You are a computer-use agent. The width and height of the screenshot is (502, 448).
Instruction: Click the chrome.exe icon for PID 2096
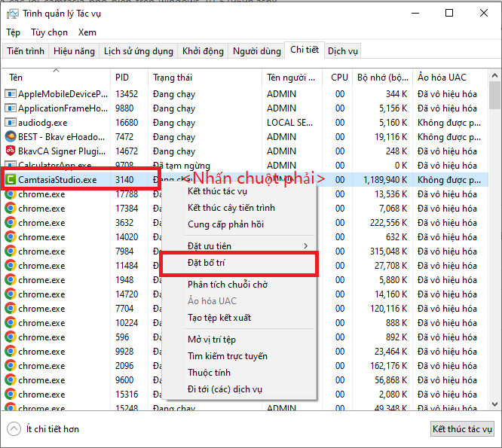point(11,365)
